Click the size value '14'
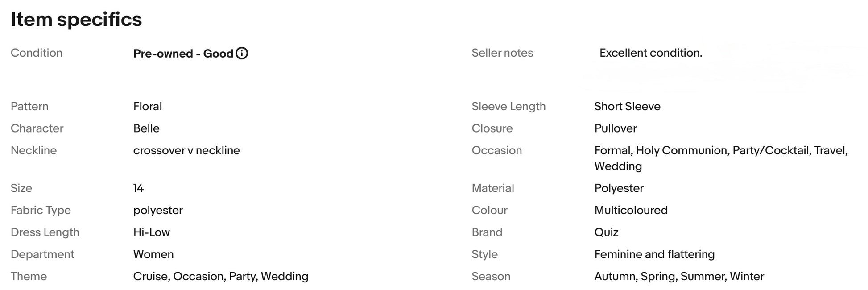The image size is (868, 290). 139,188
